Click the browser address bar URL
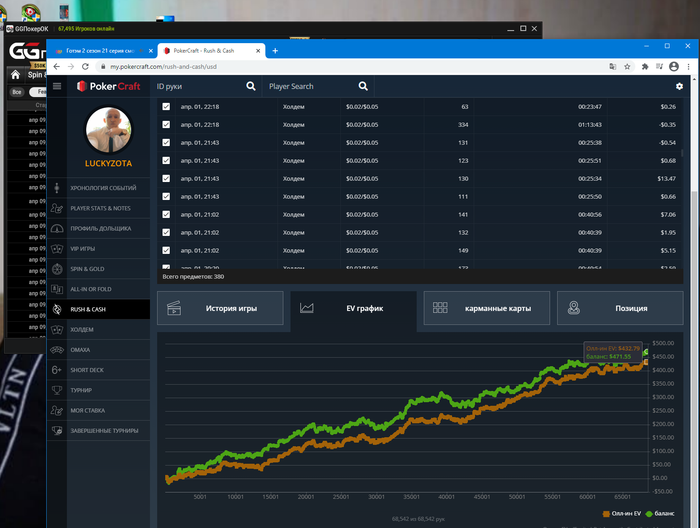The image size is (700, 528). point(163,67)
